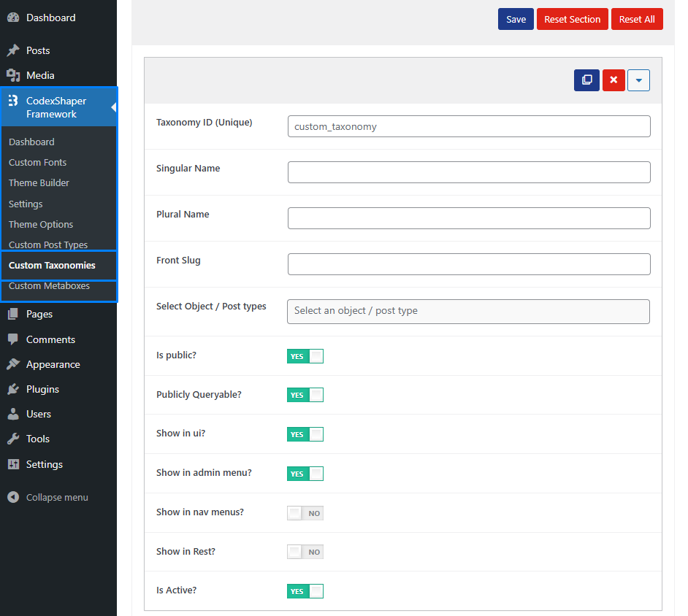Image resolution: width=688 pixels, height=616 pixels.
Task: Collapse the taxonomy panel via arrow button
Action: 638,80
